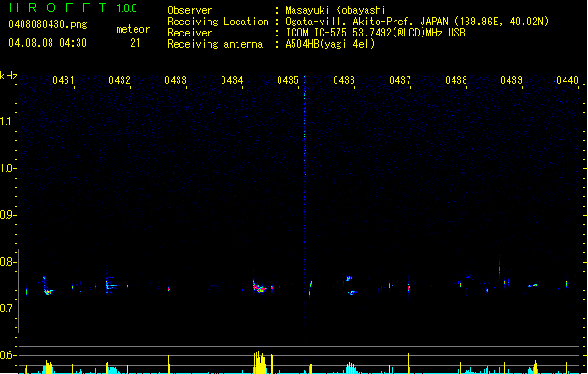
Task: Click the 0440 time marker
Action: pos(567,80)
